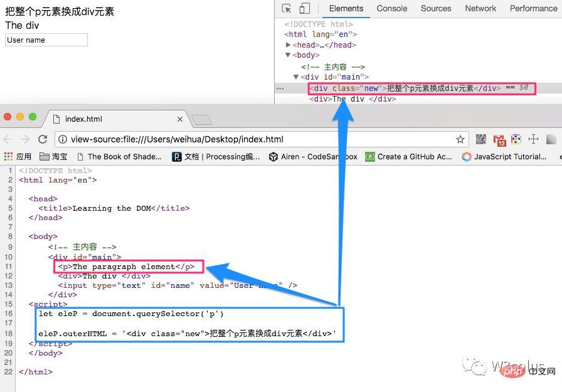The width and height of the screenshot is (562, 392).
Task: Click the browser forward arrow
Action: pos(25,139)
